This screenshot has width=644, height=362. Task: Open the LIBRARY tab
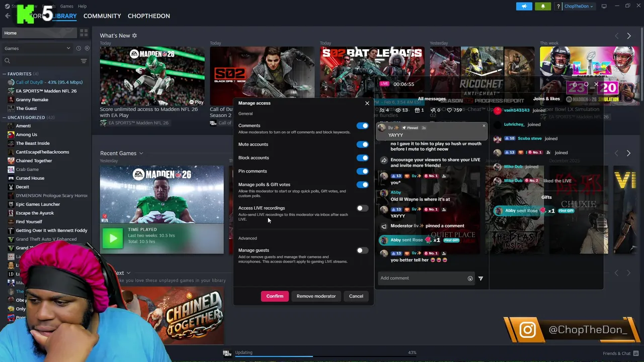(x=64, y=16)
